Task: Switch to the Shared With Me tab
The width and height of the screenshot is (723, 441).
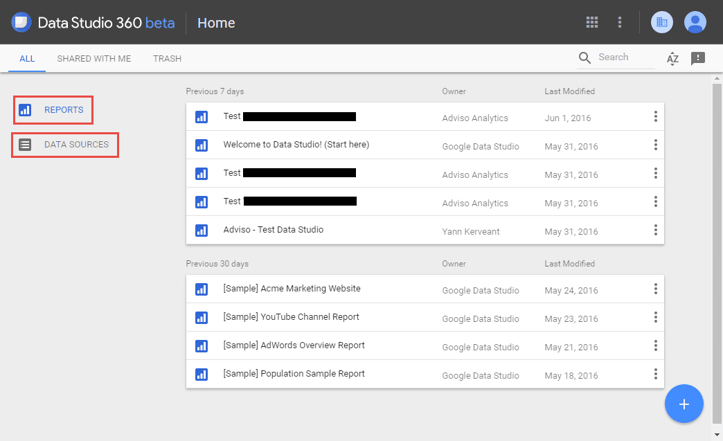Action: tap(94, 59)
